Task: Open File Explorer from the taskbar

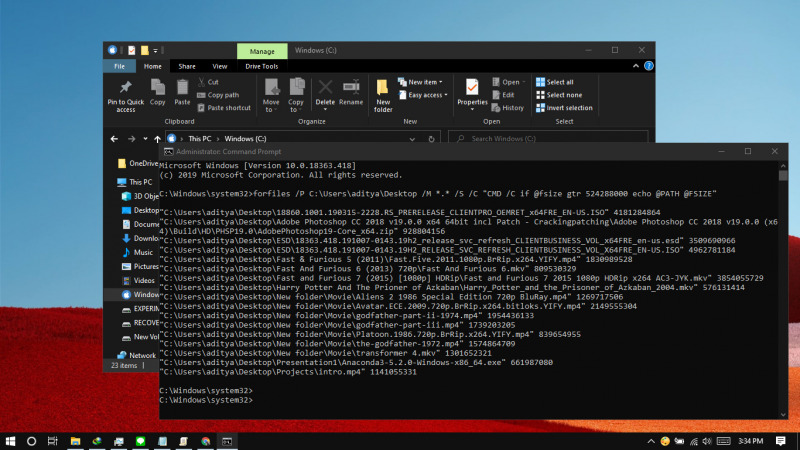Action: (x=76, y=441)
